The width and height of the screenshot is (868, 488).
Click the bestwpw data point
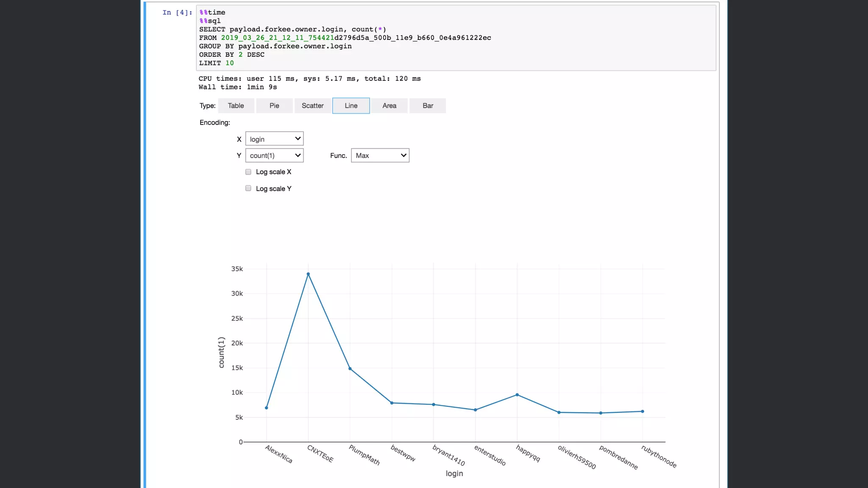[x=392, y=403]
